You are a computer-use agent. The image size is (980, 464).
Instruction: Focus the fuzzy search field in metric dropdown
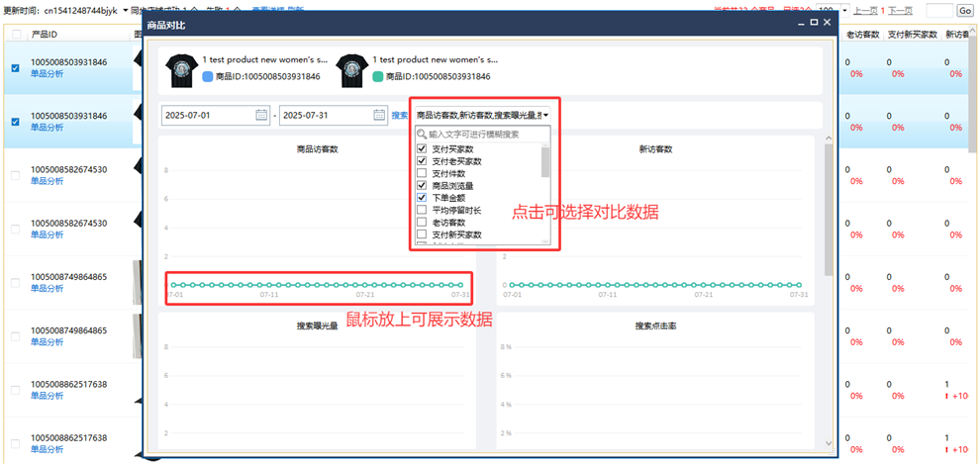[x=484, y=135]
